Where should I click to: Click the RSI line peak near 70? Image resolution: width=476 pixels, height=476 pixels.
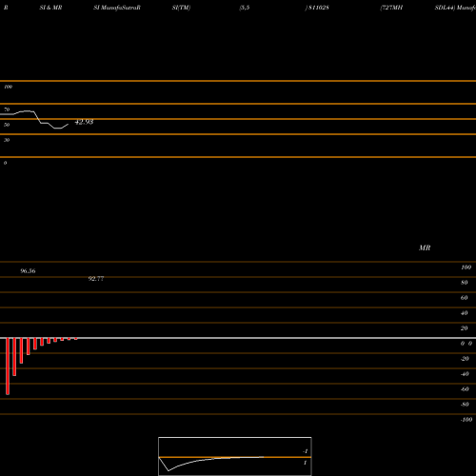pyautogui.click(x=27, y=111)
